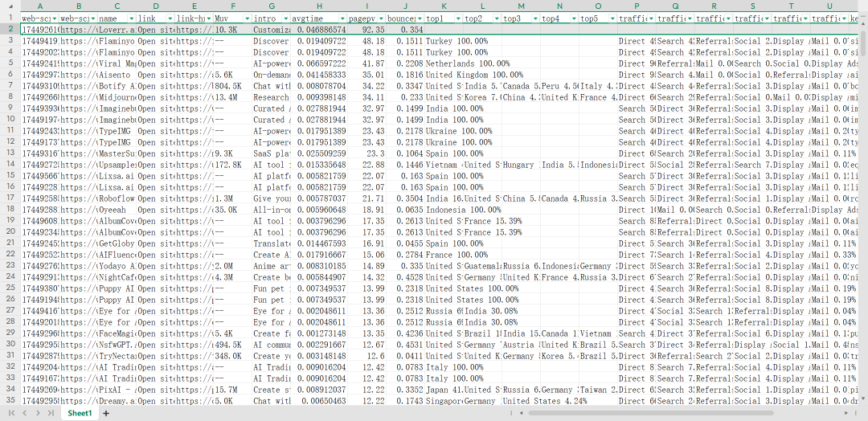Screen dimensions: 868x421
Task: Select the Aisento name cell
Action: 117,75
